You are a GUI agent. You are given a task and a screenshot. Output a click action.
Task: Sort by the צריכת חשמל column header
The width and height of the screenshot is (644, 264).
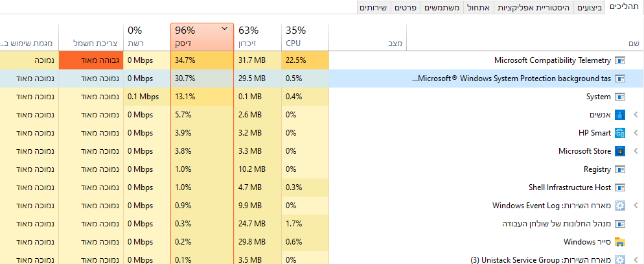pyautogui.click(x=91, y=37)
